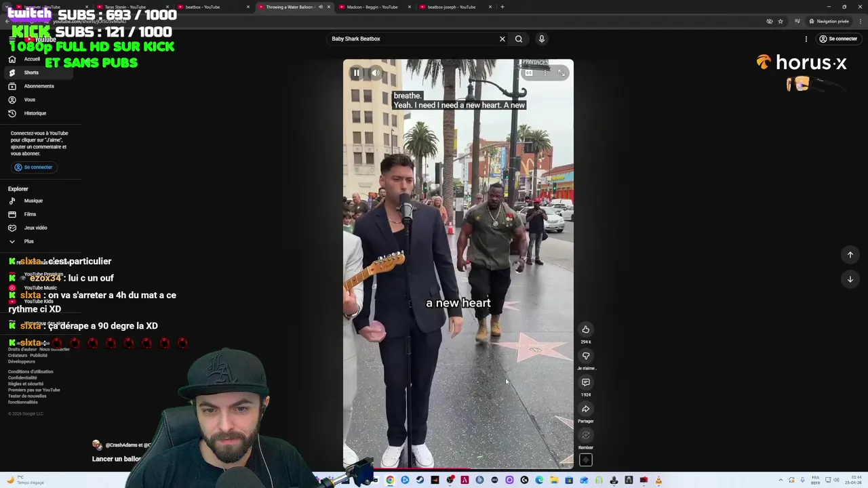868x488 pixels.
Task: Like the Short with thumbs up
Action: pyautogui.click(x=586, y=329)
